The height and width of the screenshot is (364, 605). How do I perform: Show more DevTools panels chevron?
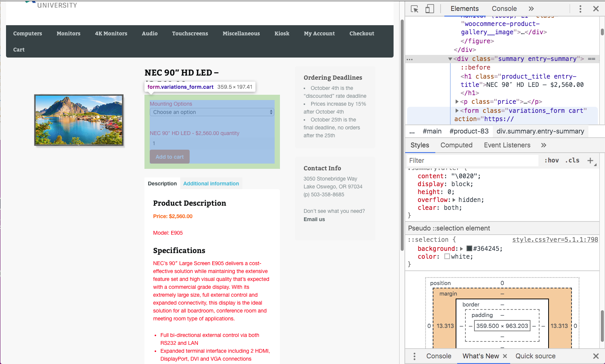pos(531,9)
